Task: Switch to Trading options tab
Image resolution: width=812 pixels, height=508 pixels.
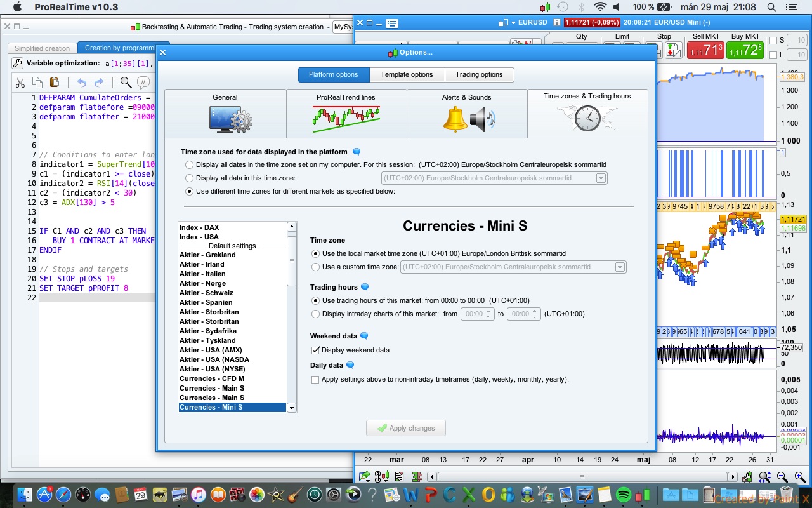Action: pyautogui.click(x=479, y=75)
